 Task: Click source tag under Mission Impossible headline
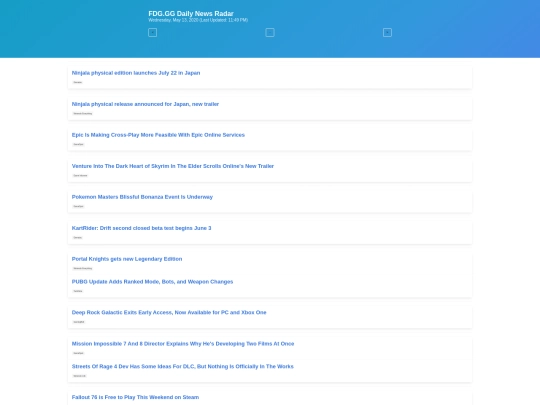[79, 353]
